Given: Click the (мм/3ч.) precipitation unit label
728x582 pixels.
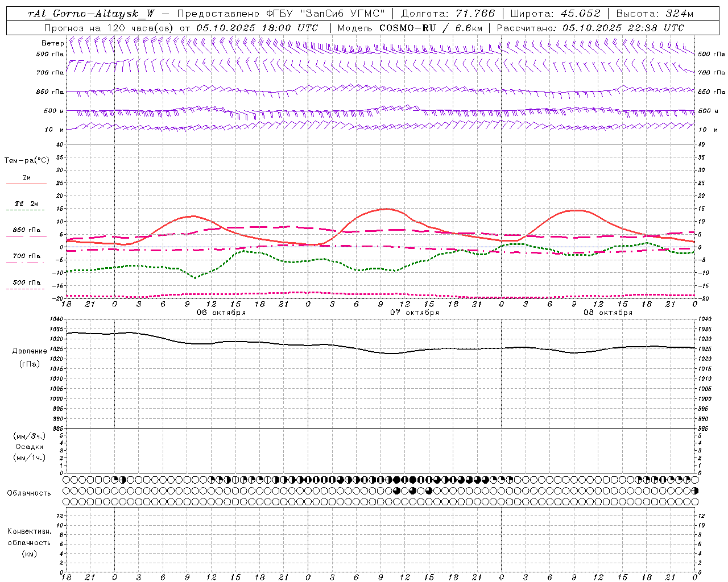Looking at the screenshot, I should point(29,436).
